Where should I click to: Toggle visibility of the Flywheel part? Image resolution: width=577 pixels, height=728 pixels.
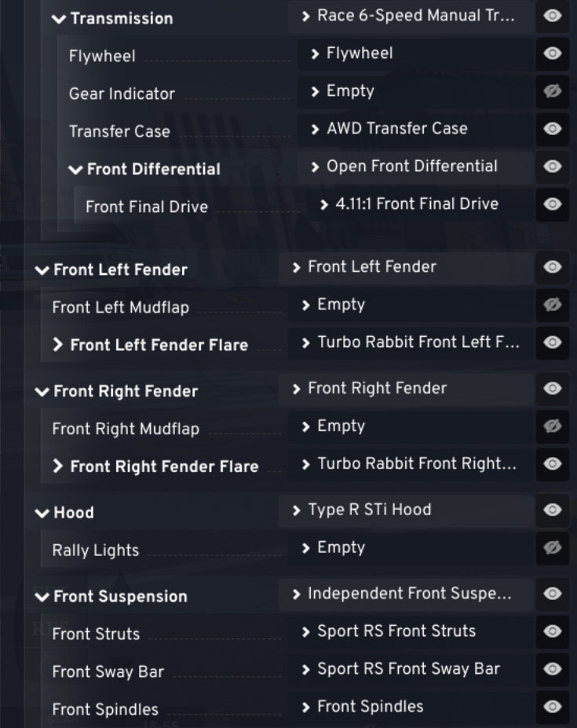pyautogui.click(x=553, y=54)
